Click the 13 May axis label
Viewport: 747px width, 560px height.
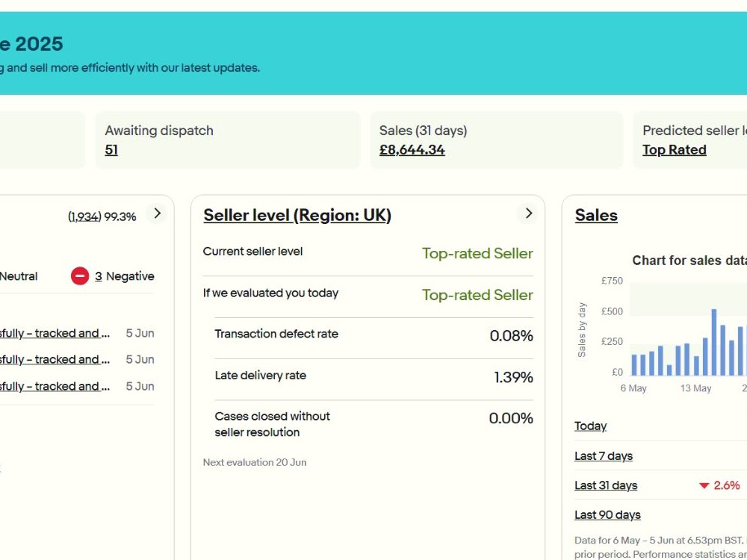pos(695,388)
